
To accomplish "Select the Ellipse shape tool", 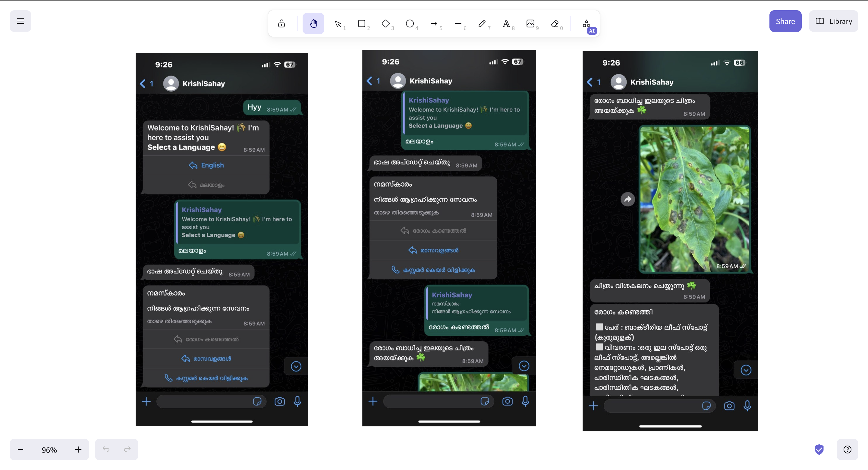I will (x=410, y=23).
